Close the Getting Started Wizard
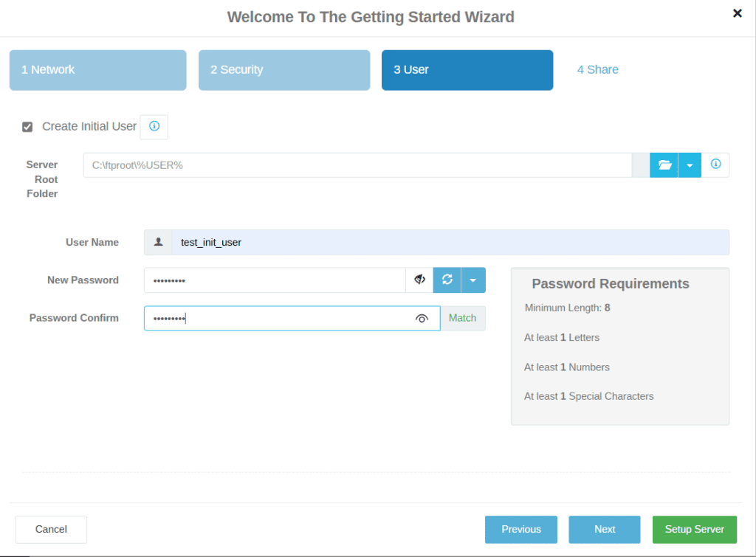 pyautogui.click(x=737, y=13)
